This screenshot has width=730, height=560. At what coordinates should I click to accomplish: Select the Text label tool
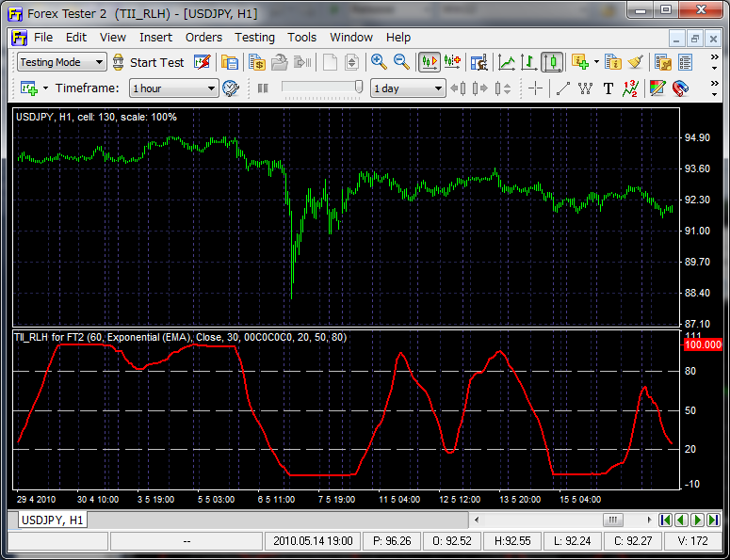[x=608, y=88]
